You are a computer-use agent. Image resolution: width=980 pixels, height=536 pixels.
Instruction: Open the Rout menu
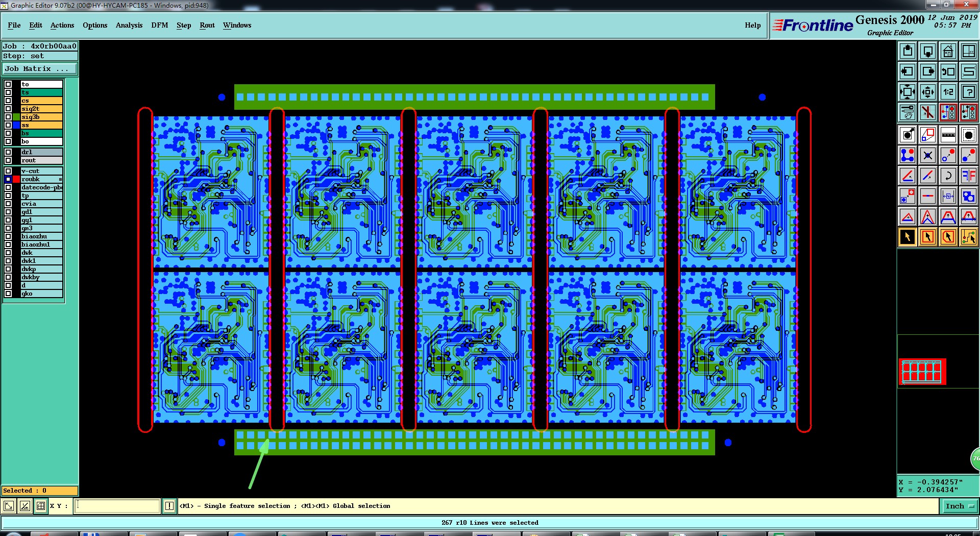[207, 25]
